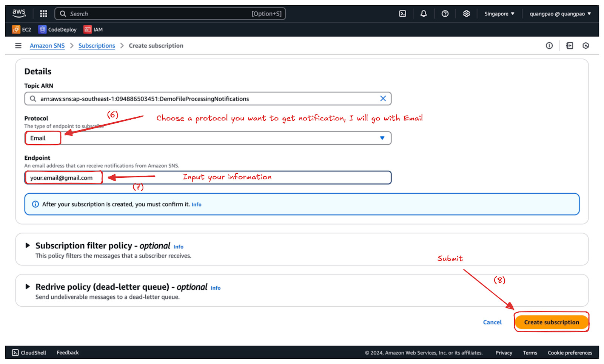Open the Protocol Email dropdown
The height and width of the screenshot is (364, 604).
208,138
